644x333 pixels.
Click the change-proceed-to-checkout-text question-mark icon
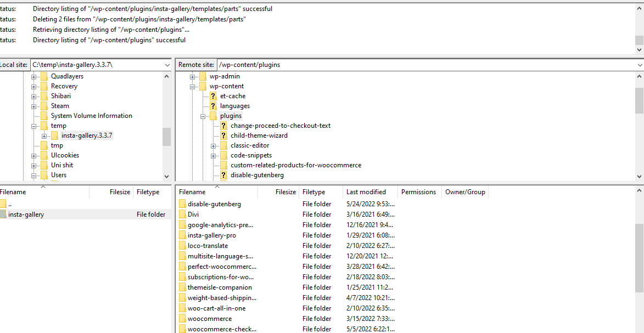click(223, 126)
